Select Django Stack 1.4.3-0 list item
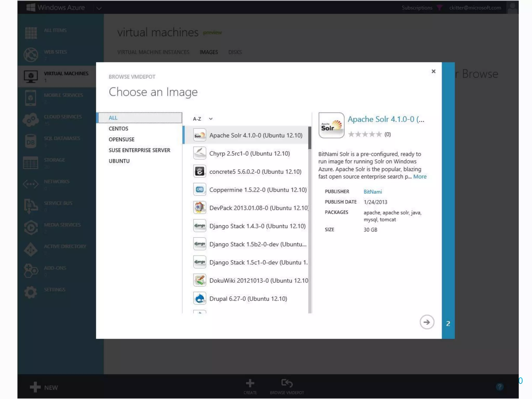Image resolution: width=532 pixels, height=399 pixels. point(257,226)
